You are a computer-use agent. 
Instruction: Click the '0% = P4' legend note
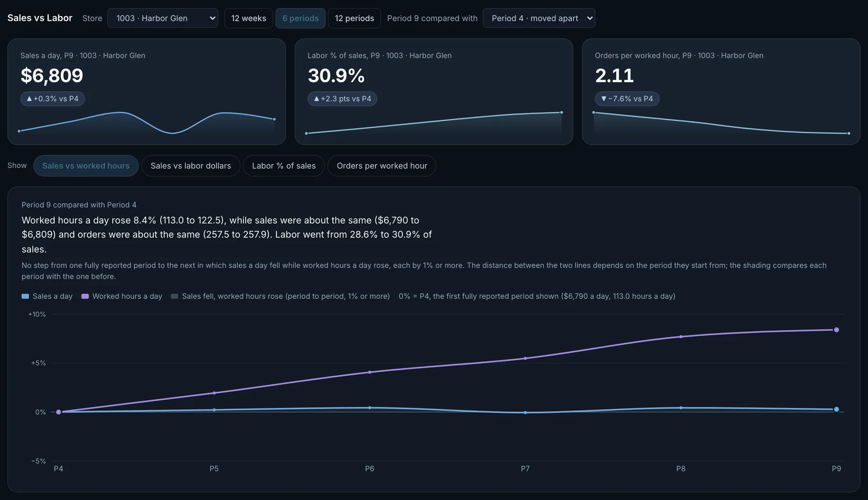point(537,296)
